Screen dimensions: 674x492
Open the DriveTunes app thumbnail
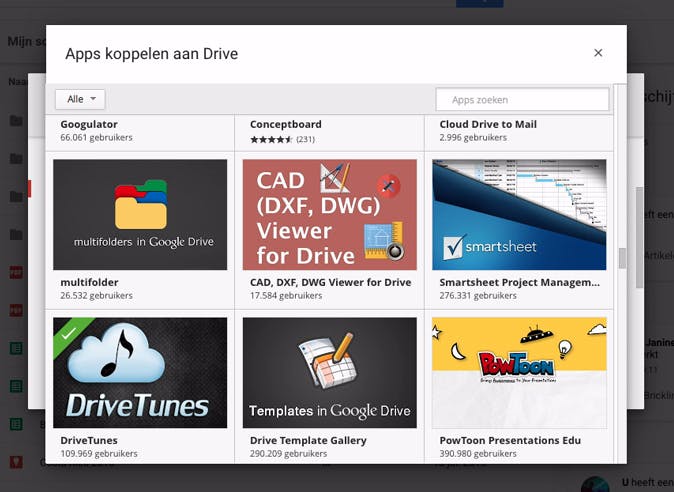coord(140,373)
